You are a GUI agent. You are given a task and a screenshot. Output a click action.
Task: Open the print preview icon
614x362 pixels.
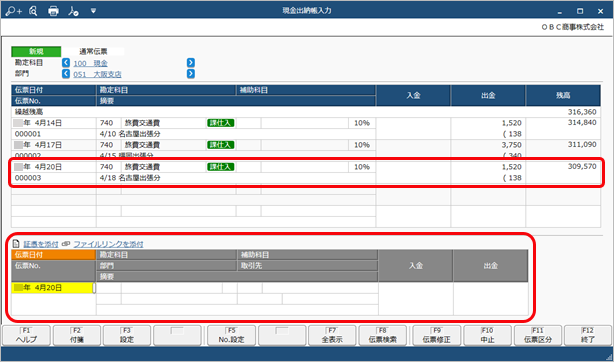tap(33, 11)
